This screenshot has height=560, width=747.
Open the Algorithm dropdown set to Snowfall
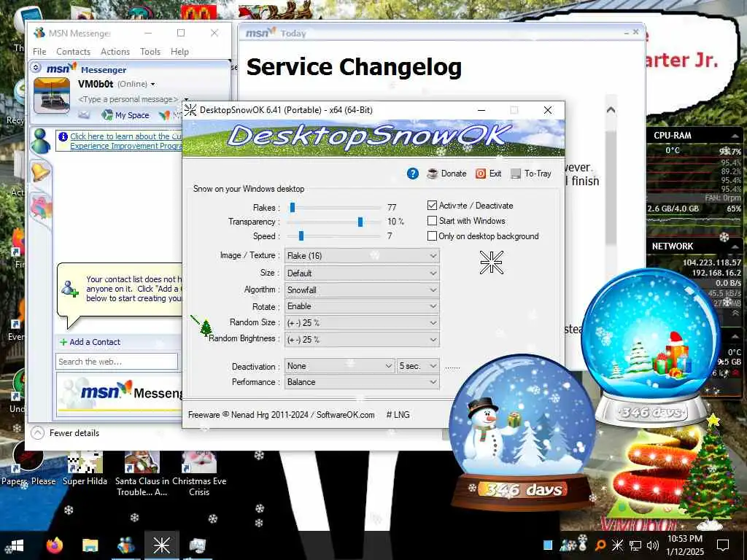tap(362, 290)
